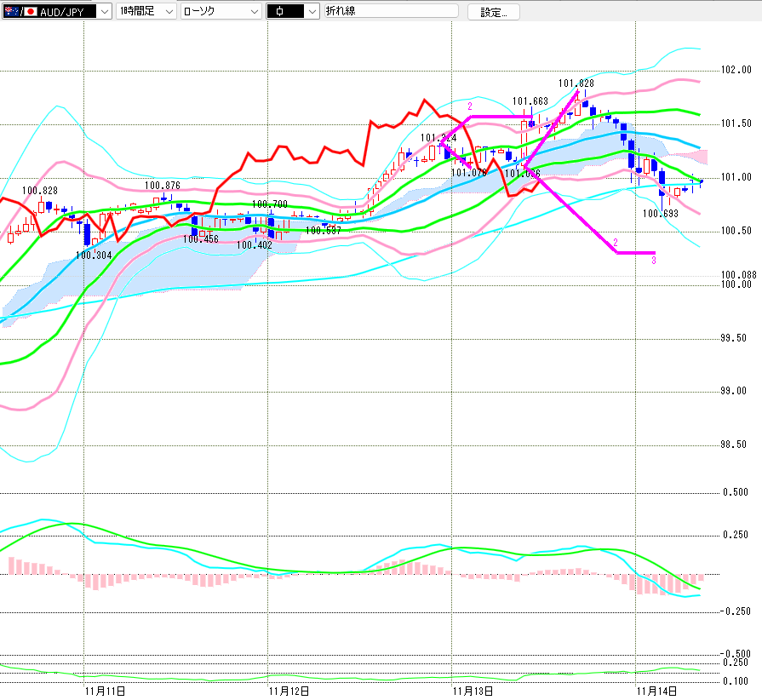Expand the 1時間足 timeframe dropdown
The height and width of the screenshot is (700, 762).
click(167, 12)
